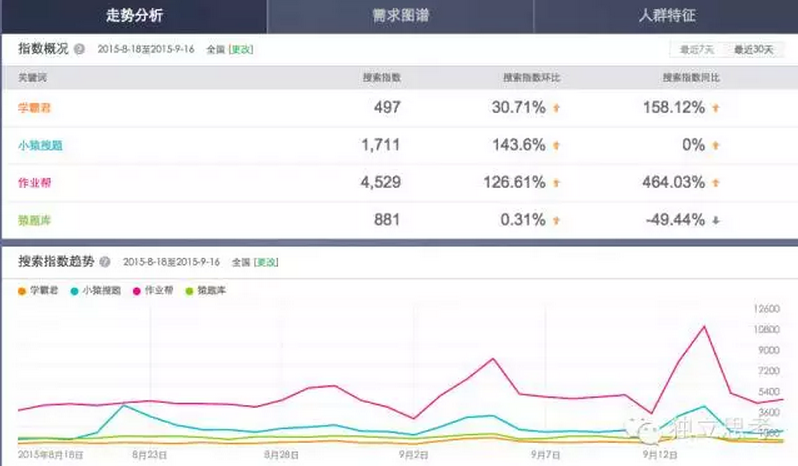This screenshot has height=466, width=798.
Task: Click up arrow beside 464.03% for 作业帮
Action: click(x=715, y=183)
